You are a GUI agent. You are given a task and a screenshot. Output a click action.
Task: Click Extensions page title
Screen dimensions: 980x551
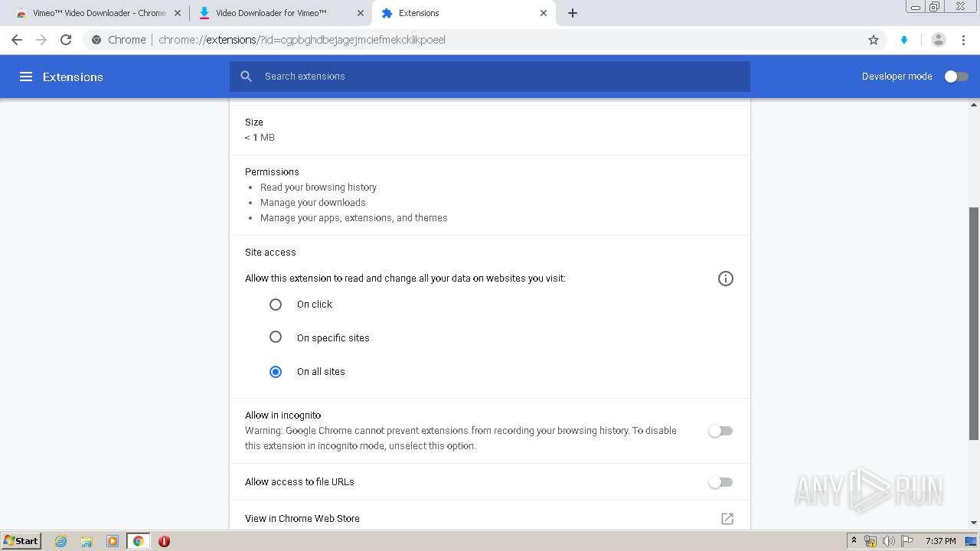73,77
